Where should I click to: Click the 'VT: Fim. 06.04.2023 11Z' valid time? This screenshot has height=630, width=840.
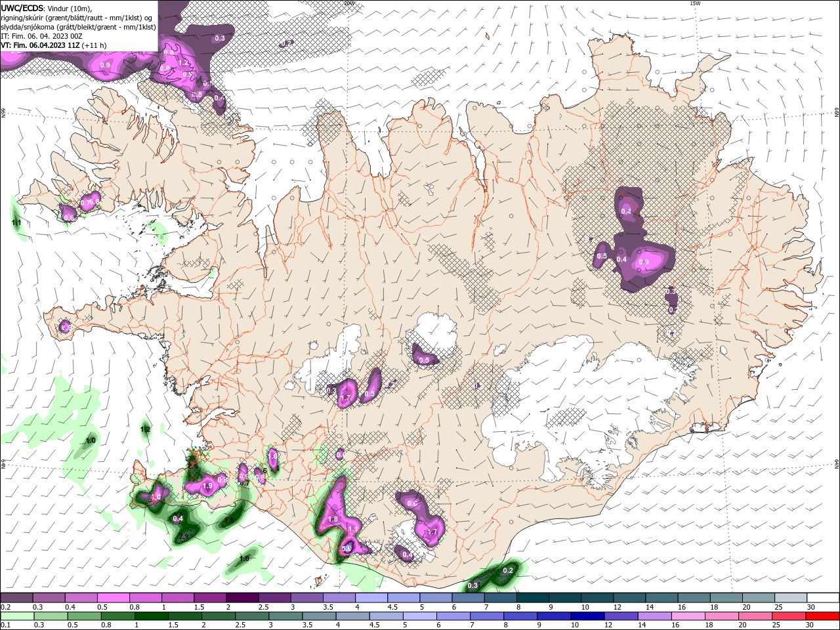click(40, 45)
